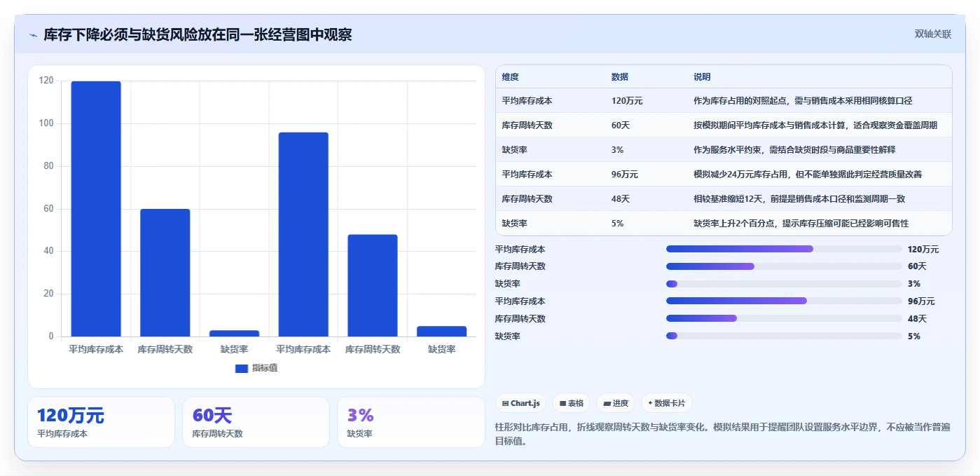Viewport: 980px width, 476px height.
Task: Click the description starting 相较基准缩短12天
Action: click(799, 199)
